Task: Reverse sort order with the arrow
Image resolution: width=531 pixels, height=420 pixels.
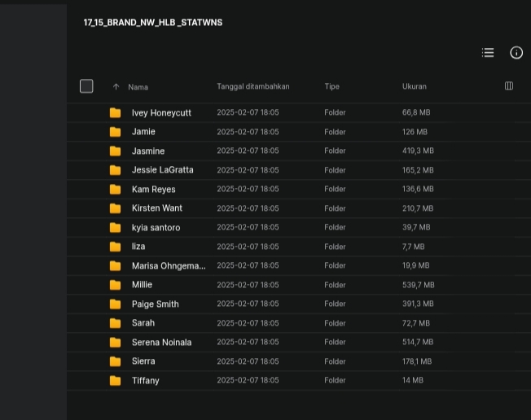Action: pos(116,87)
